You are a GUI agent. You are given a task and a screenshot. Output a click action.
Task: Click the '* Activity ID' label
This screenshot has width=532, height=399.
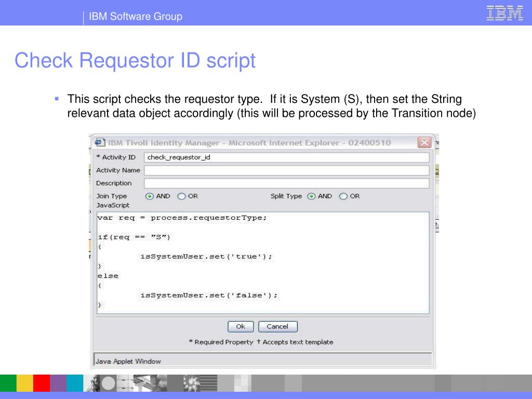coord(116,157)
